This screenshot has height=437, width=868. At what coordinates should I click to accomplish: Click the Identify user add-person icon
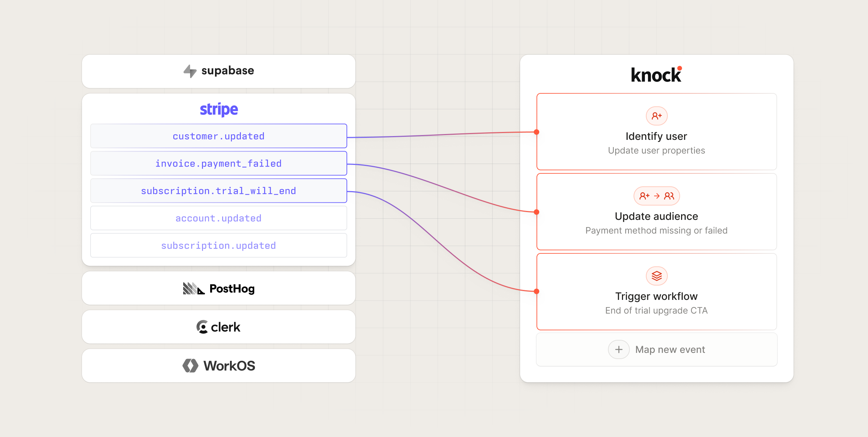656,116
